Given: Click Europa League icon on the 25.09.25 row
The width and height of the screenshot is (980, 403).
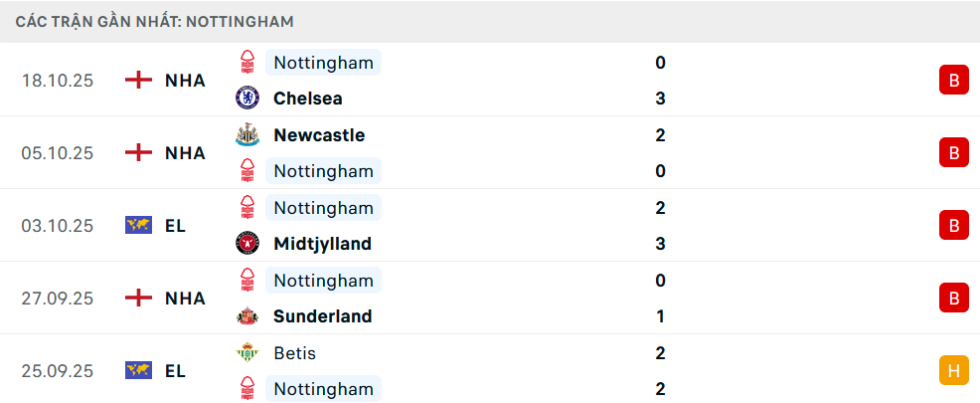Looking at the screenshot, I should click(138, 371).
